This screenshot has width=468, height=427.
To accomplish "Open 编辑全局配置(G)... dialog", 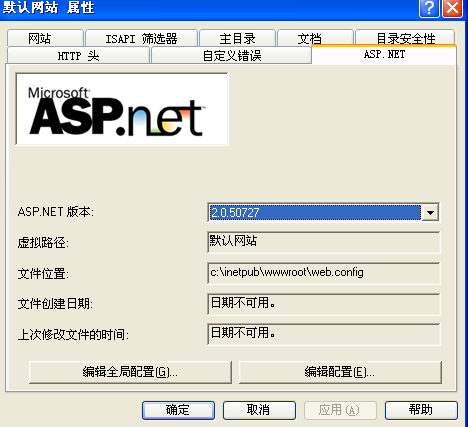I will tap(130, 372).
